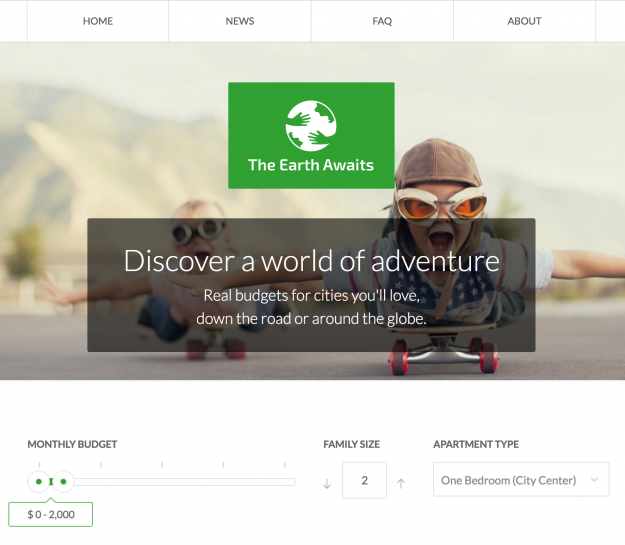This screenshot has width=625, height=545.
Task: Go to the HOME page
Action: point(98,21)
